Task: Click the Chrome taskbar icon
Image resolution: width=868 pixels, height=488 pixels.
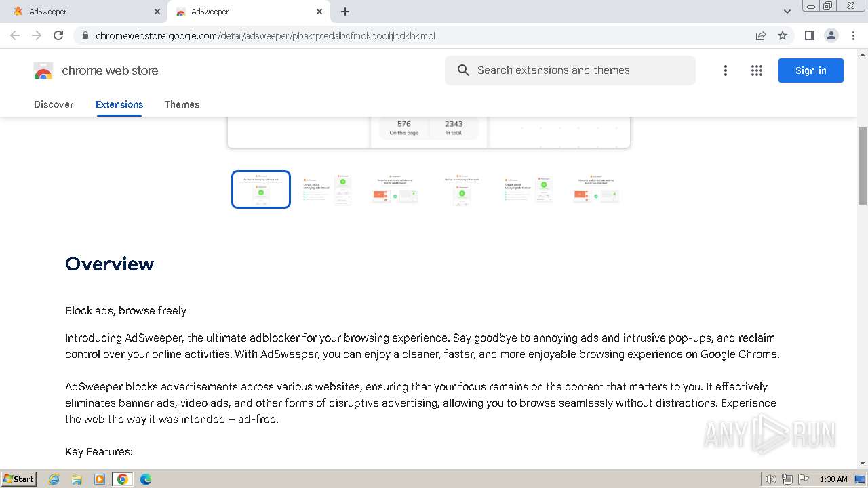Action: pyautogui.click(x=123, y=479)
